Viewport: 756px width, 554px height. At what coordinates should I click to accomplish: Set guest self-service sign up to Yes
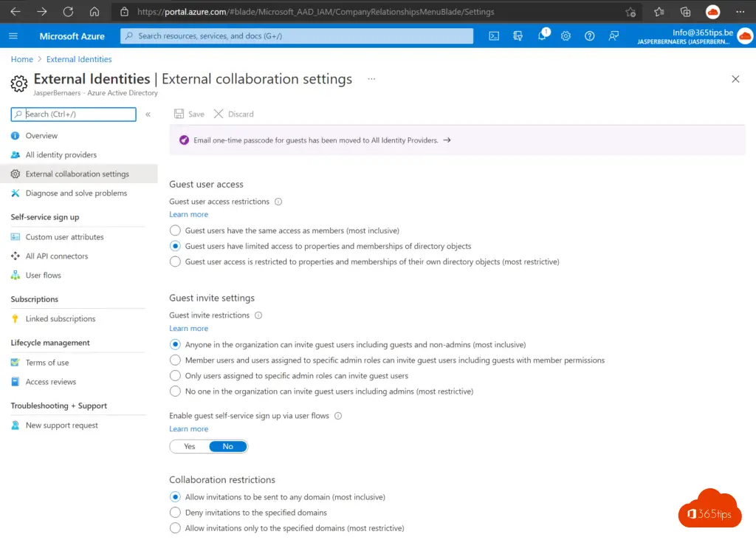pyautogui.click(x=190, y=447)
